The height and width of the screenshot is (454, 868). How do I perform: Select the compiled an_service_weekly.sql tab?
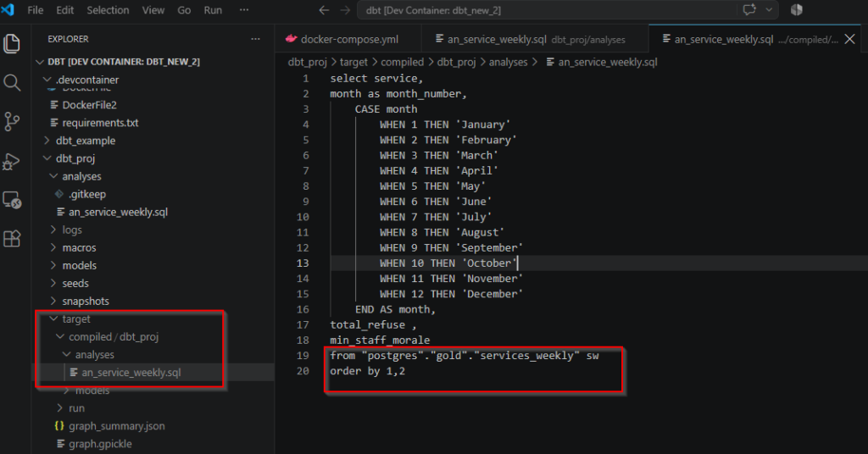coord(756,39)
